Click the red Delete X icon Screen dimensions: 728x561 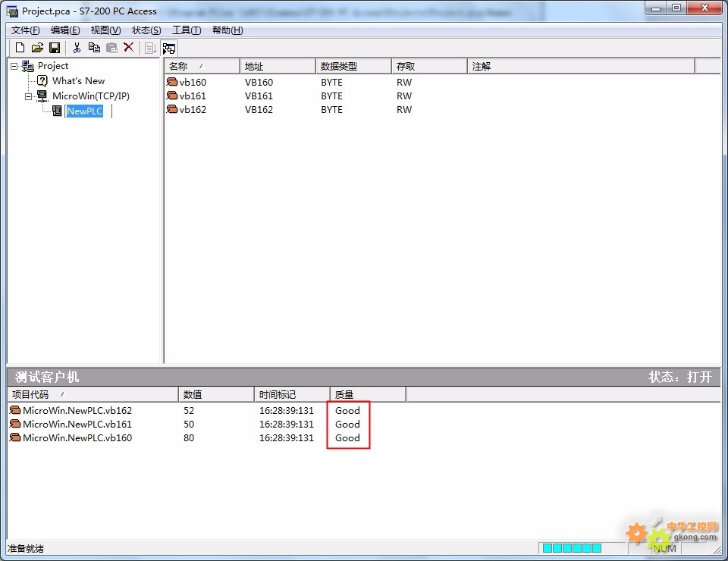[x=129, y=47]
